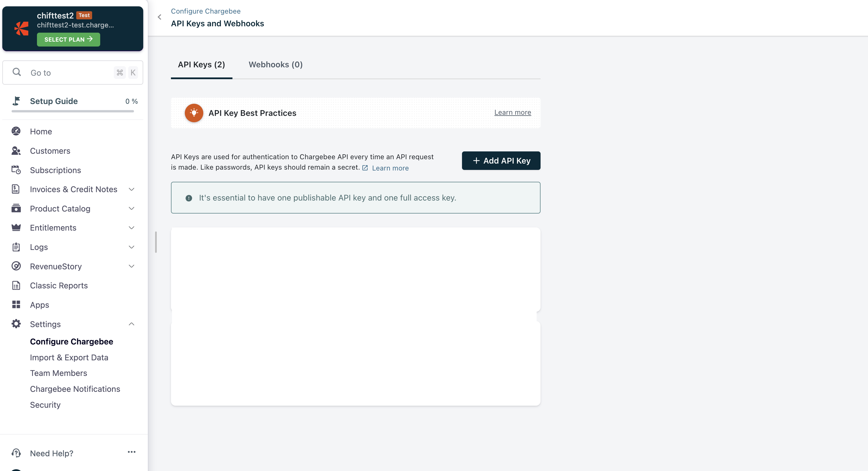Expand the Product Catalog section
Viewport: 868px width, 471px height.
coord(131,208)
